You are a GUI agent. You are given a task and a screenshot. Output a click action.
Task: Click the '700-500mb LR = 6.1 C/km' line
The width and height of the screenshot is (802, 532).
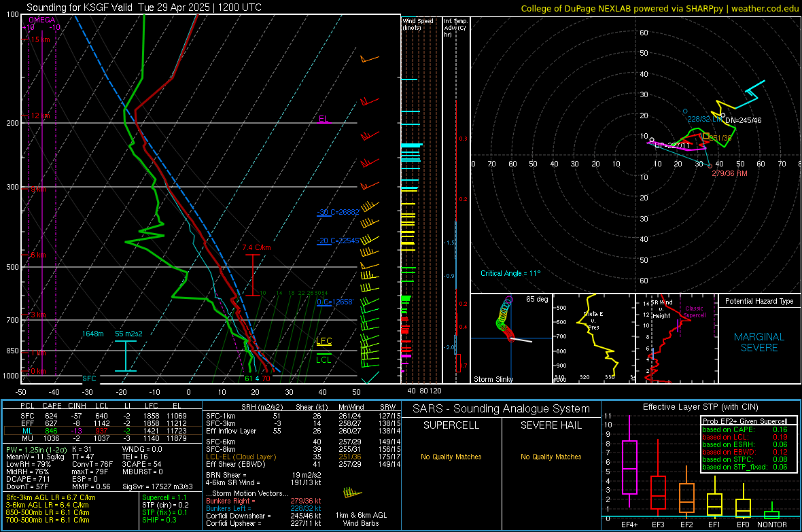(48, 520)
